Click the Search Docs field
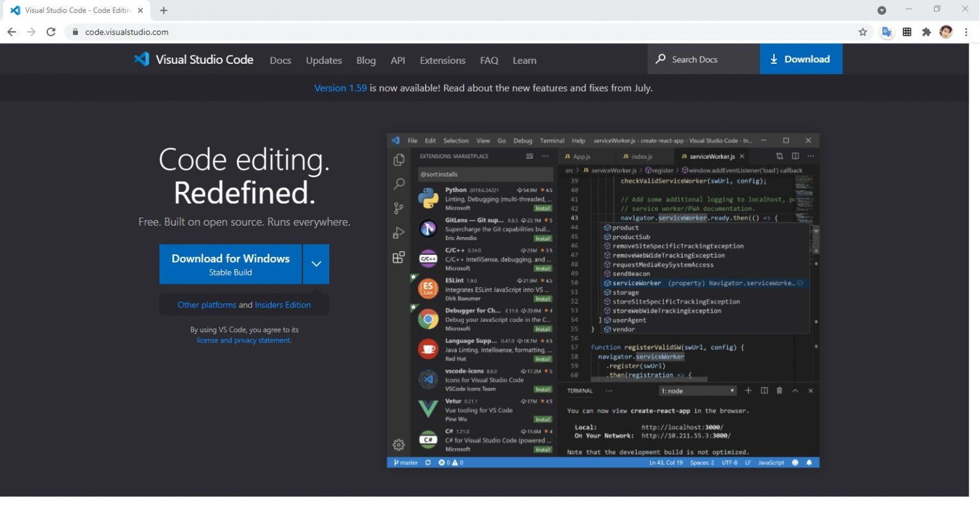This screenshot has width=980, height=526. (x=703, y=59)
